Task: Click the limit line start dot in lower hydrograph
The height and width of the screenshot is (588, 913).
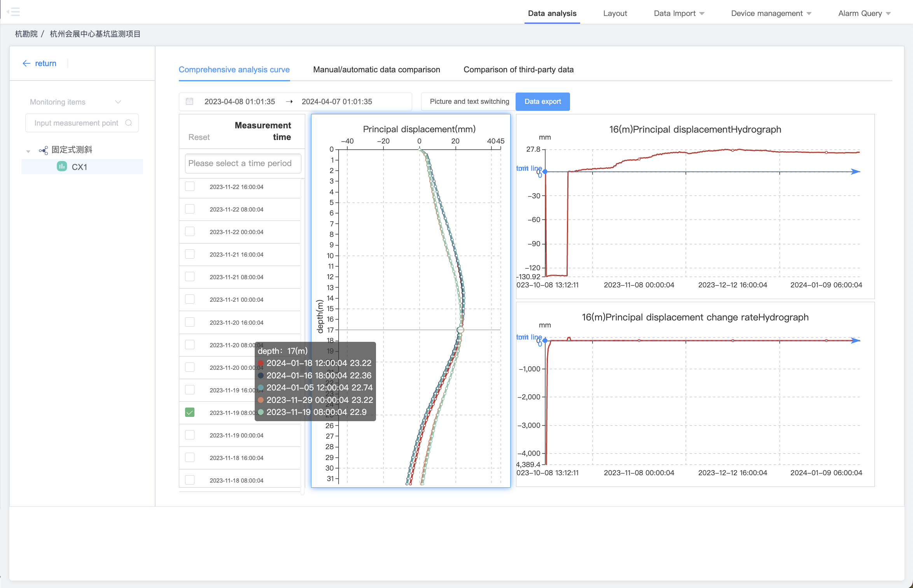Action: tap(545, 341)
